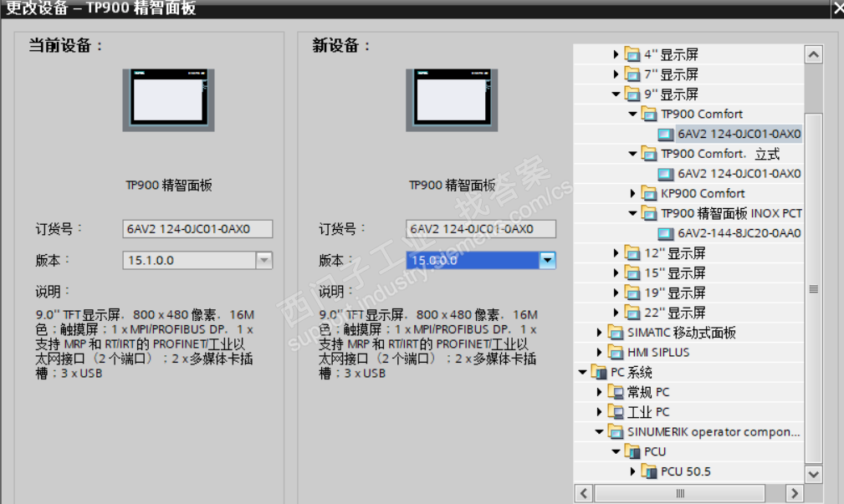Click the new device 订货号 field
The height and width of the screenshot is (504, 844).
pos(481,229)
